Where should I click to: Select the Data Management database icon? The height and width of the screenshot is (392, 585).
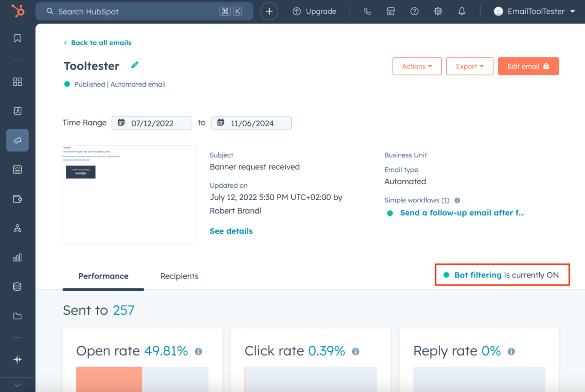(17, 287)
